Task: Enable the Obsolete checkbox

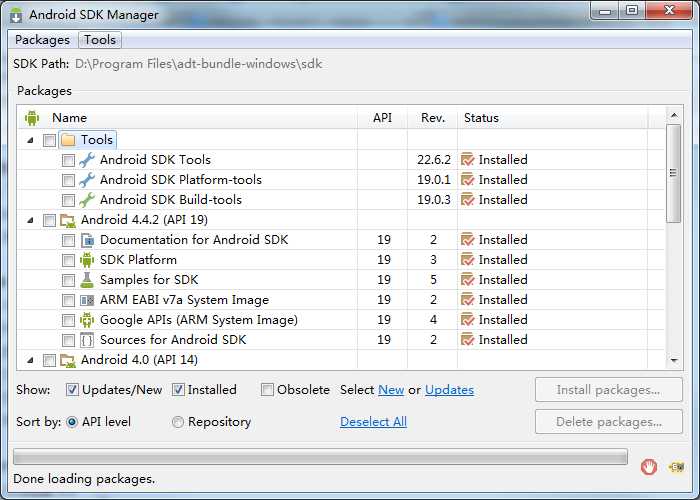Action: pyautogui.click(x=267, y=390)
